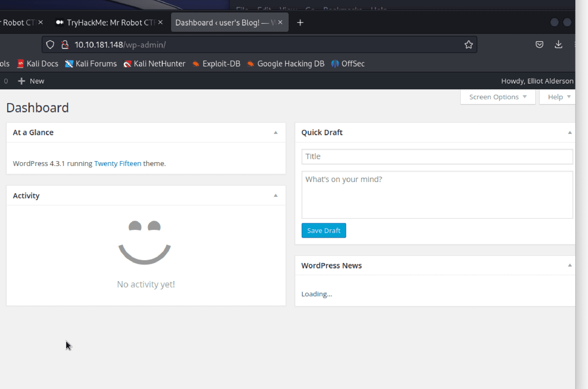
Task: Click the Save Draft button
Action: click(323, 230)
